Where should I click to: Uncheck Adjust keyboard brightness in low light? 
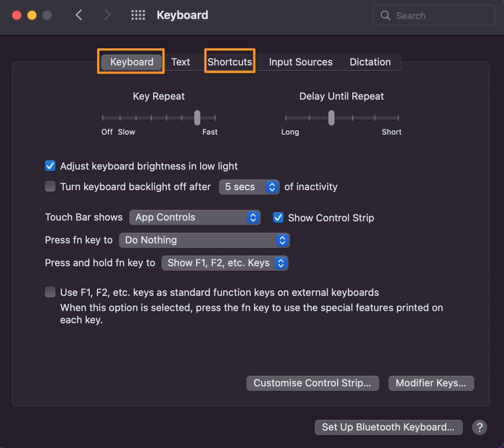[x=50, y=166]
